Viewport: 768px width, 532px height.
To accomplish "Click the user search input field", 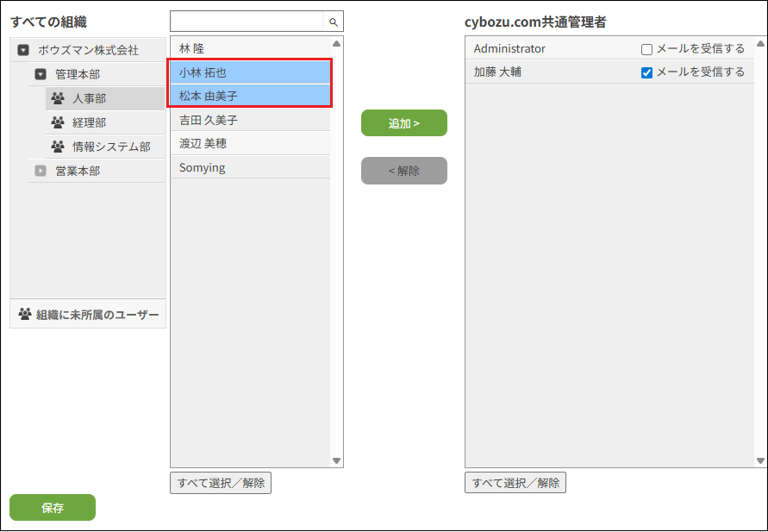I will coord(247,22).
